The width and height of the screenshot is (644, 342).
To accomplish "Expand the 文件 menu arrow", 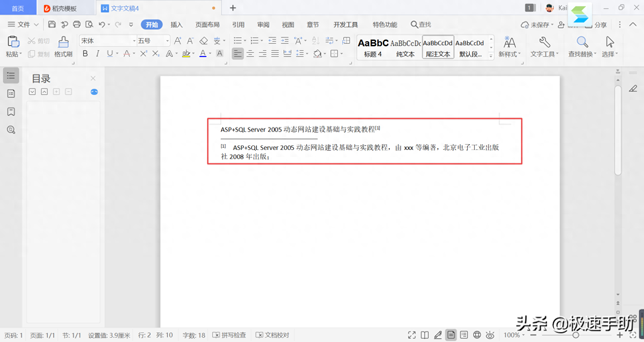I will point(37,24).
